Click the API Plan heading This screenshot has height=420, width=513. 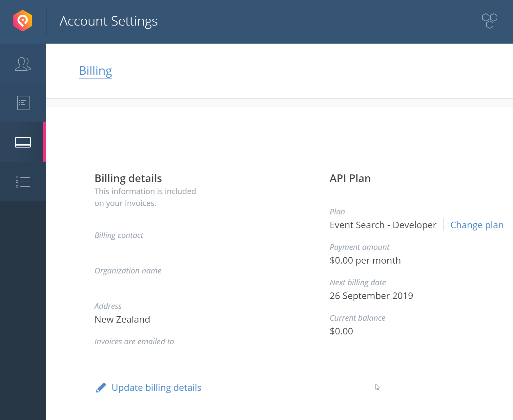click(350, 178)
